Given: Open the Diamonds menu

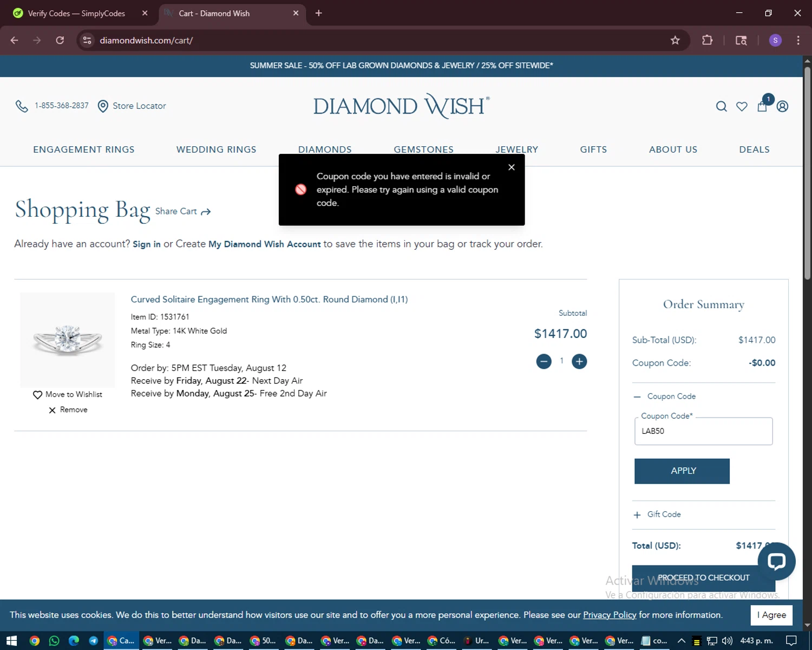Looking at the screenshot, I should pos(325,149).
